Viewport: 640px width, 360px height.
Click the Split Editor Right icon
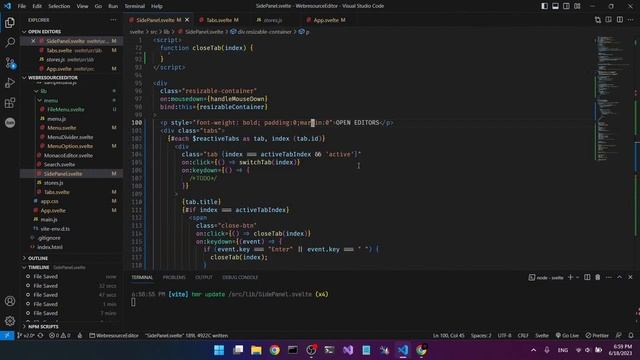[620, 20]
